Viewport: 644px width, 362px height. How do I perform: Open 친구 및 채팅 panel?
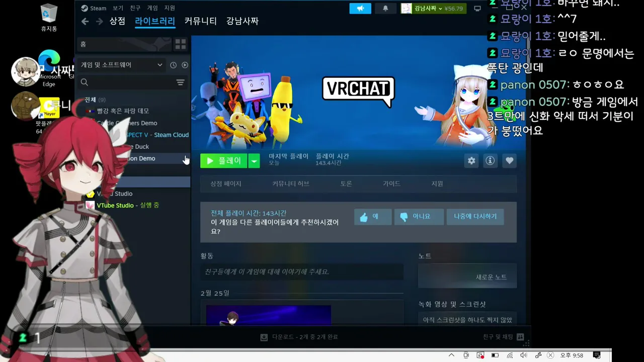tap(503, 337)
